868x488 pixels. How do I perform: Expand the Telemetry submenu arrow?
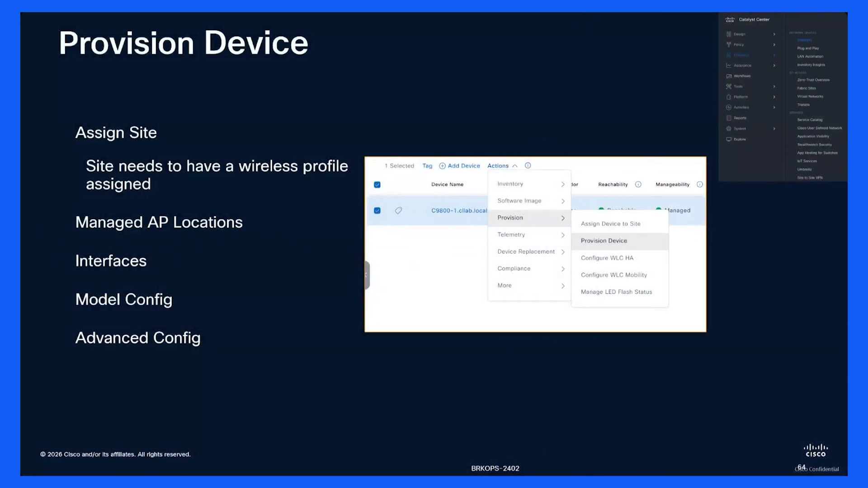tap(563, 235)
